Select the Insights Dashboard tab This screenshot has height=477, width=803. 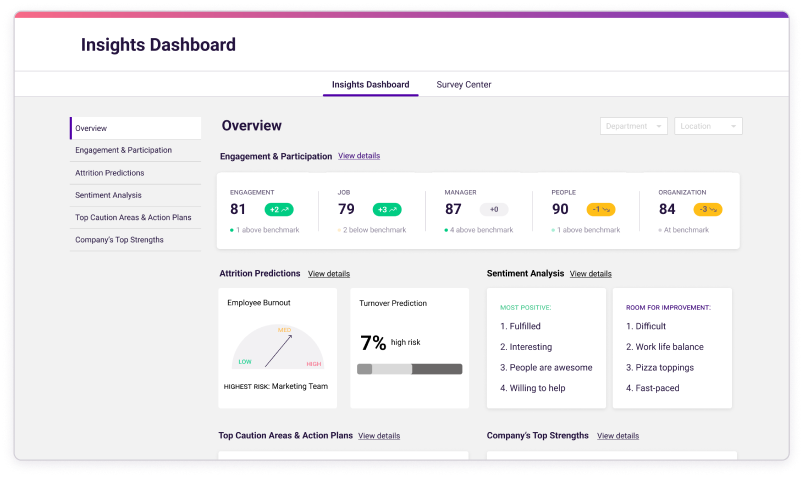point(370,85)
